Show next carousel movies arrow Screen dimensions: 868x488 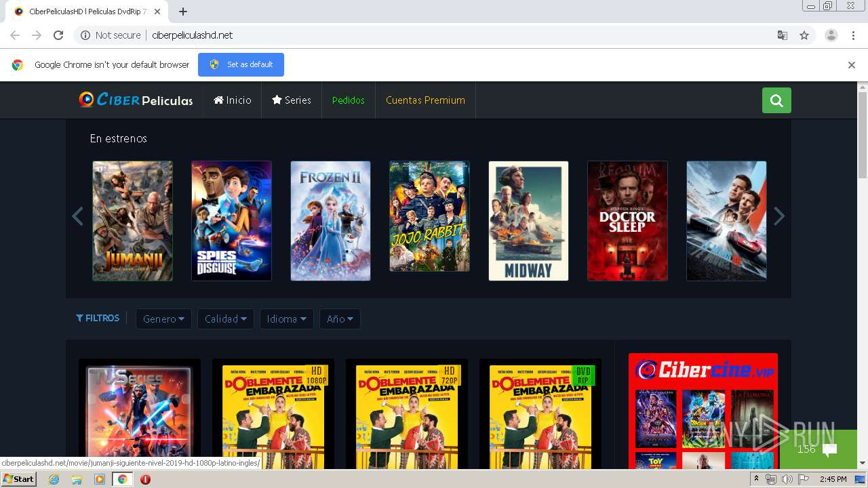click(x=779, y=217)
